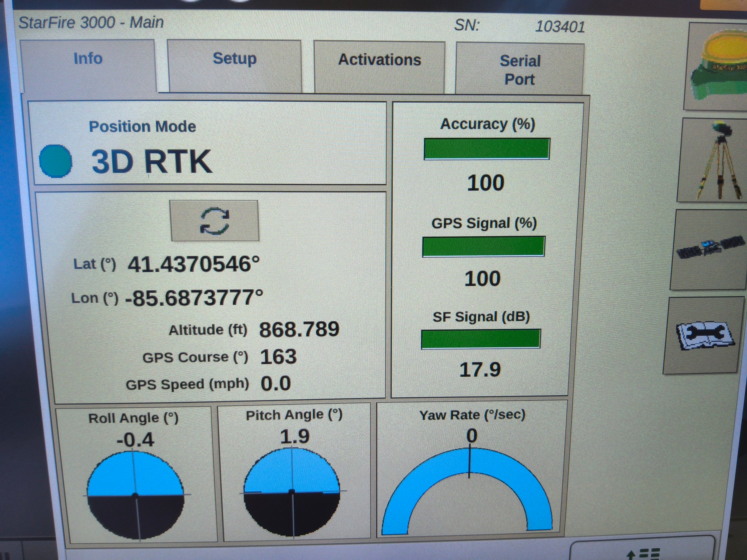
Task: Click the serial number 103401
Action: coord(560,27)
